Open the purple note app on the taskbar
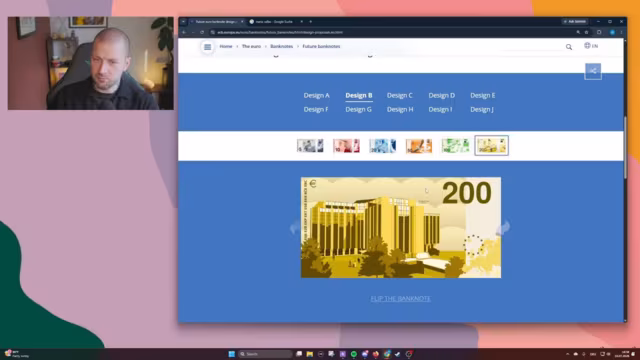 (x=342, y=354)
